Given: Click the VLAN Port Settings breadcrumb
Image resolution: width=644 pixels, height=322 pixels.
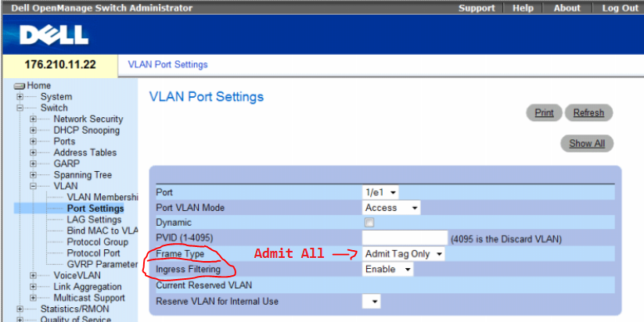Looking at the screenshot, I should click(x=167, y=65).
